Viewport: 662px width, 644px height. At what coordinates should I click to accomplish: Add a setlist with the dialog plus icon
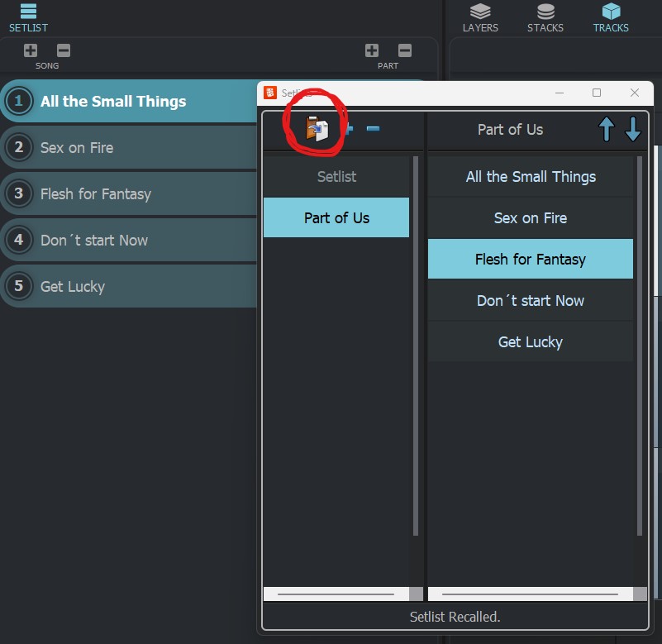[x=349, y=128]
